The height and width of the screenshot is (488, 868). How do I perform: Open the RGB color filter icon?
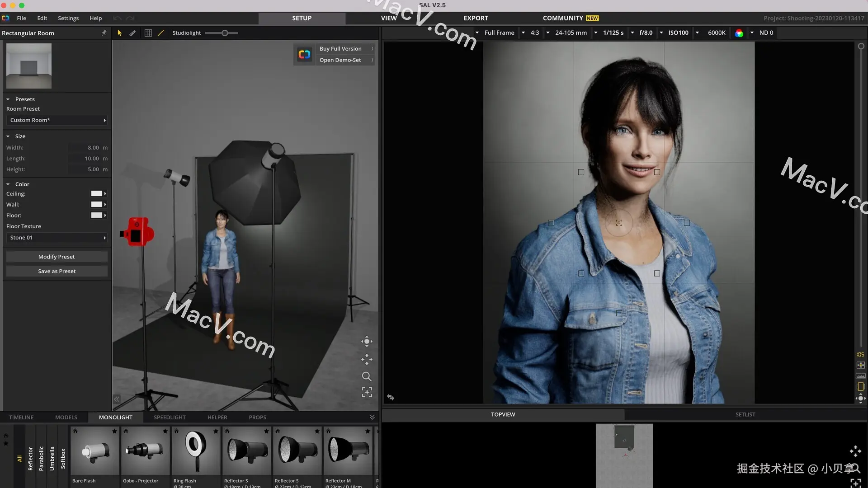[x=739, y=33]
